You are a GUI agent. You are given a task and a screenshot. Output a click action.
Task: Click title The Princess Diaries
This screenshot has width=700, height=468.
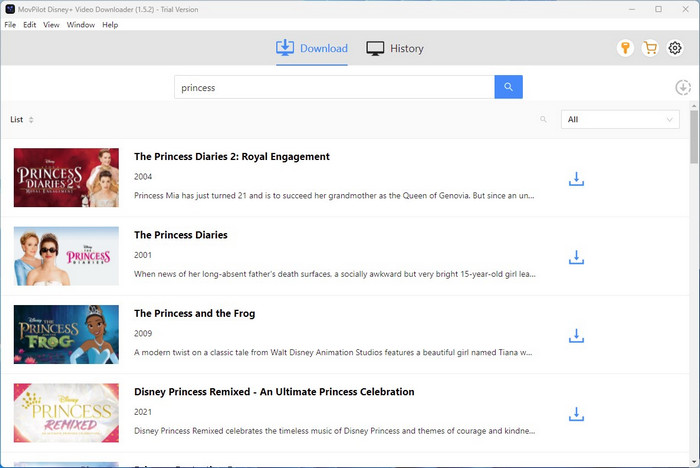click(x=181, y=235)
